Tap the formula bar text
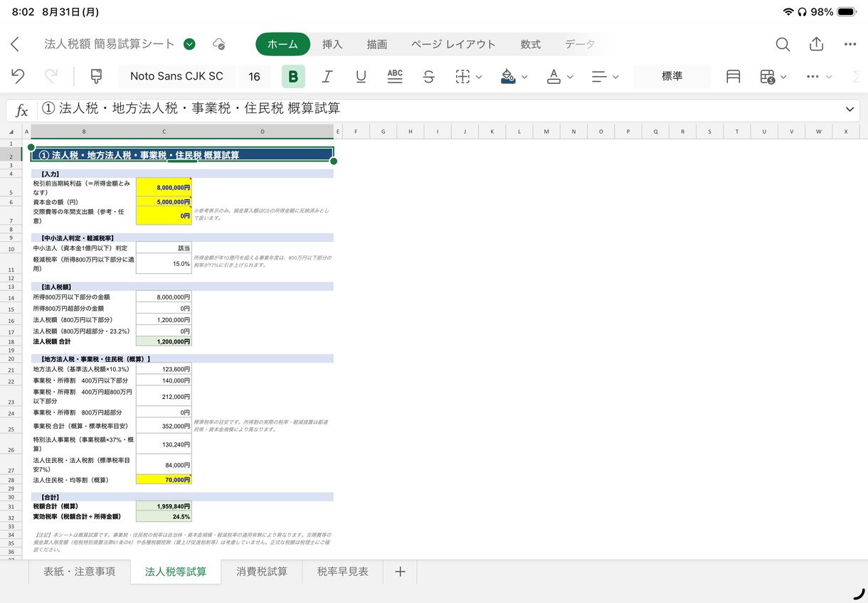 click(x=191, y=109)
